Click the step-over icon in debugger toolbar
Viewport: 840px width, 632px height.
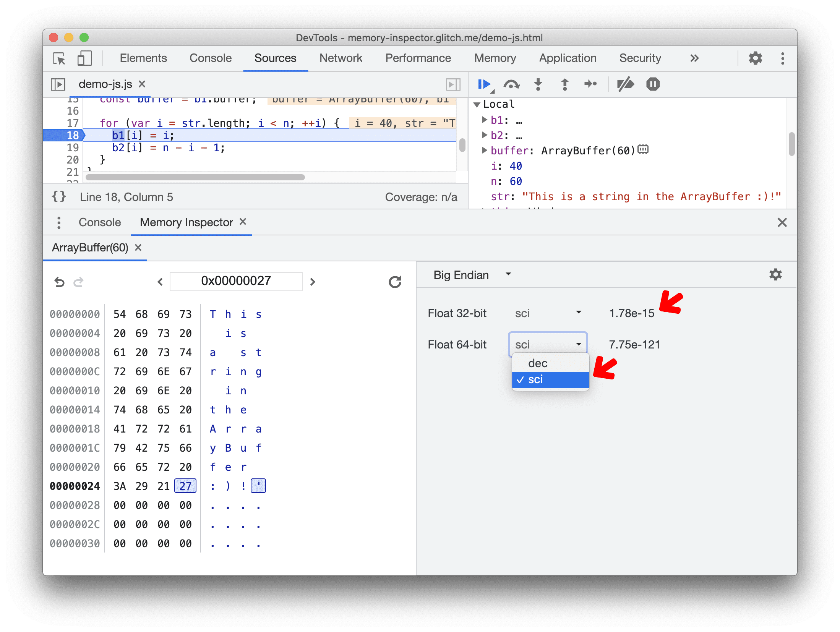(x=511, y=85)
